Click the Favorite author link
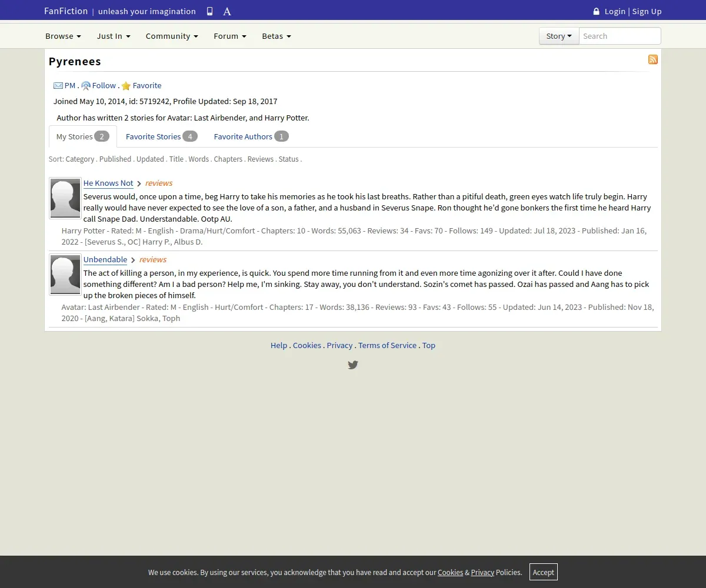Image resolution: width=706 pixels, height=588 pixels. pyautogui.click(x=147, y=85)
